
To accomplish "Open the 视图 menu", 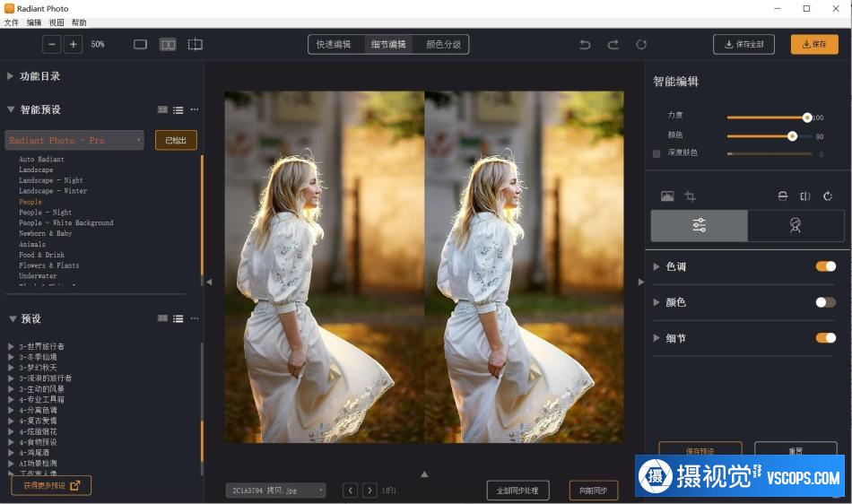I will coord(57,22).
